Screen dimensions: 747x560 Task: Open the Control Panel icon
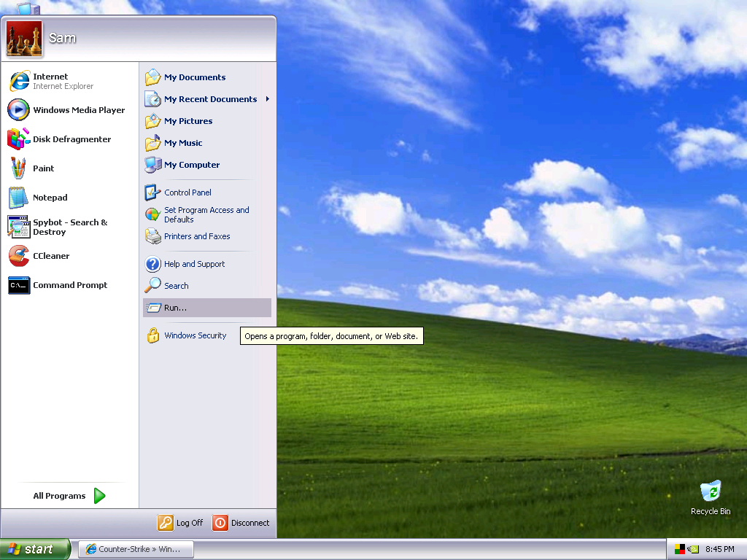coord(153,192)
